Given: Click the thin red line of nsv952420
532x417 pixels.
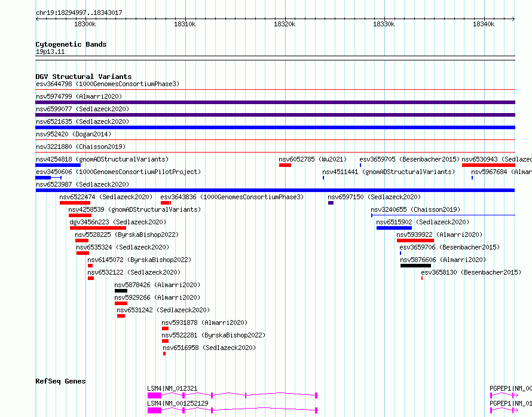Looking at the screenshot, I should (275, 139).
